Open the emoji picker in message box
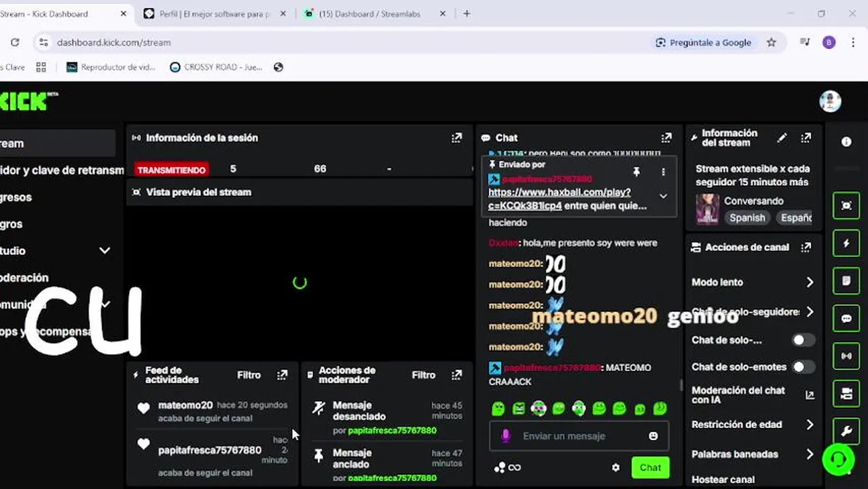 click(653, 436)
